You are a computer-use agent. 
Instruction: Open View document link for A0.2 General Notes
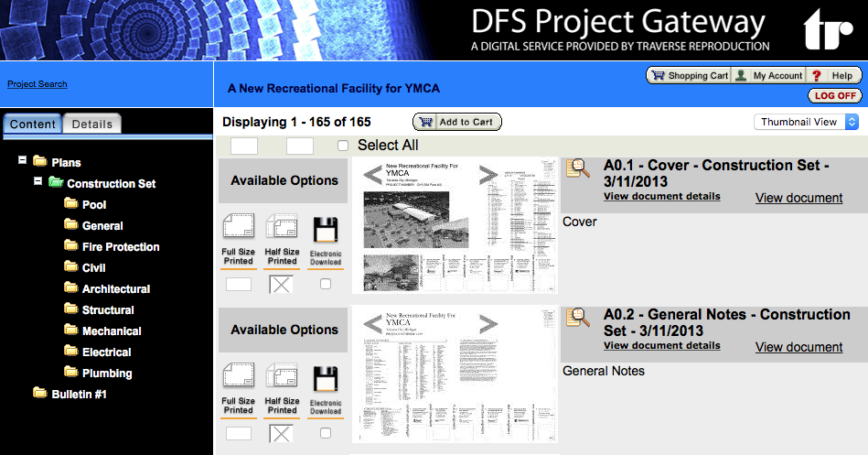click(798, 347)
